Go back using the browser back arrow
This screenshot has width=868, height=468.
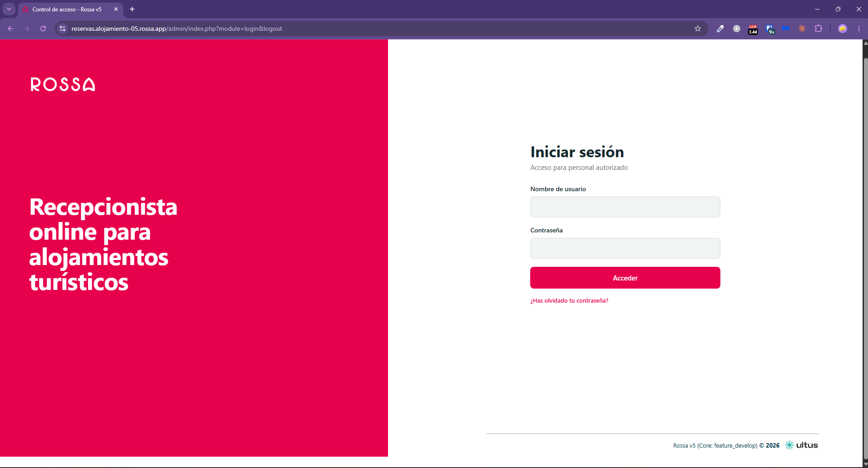click(x=10, y=29)
